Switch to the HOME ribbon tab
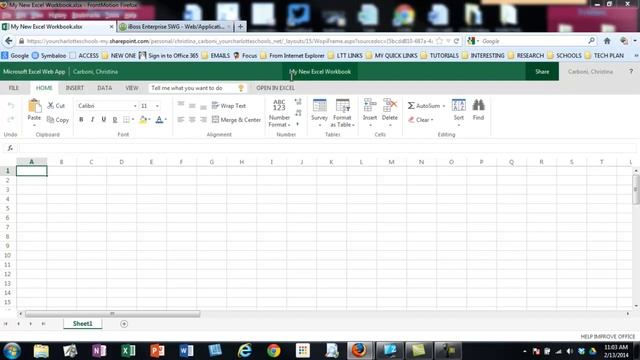The image size is (640, 360). click(x=44, y=88)
